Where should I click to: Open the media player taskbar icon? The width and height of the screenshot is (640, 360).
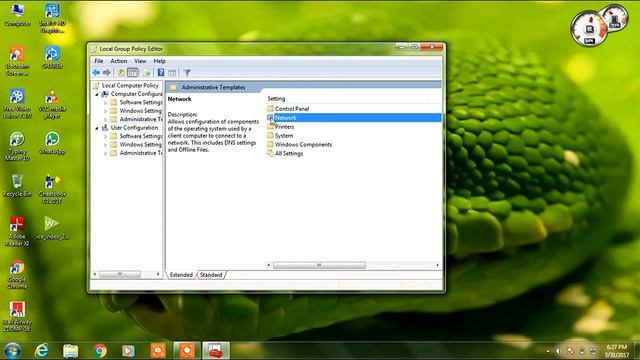(128, 351)
